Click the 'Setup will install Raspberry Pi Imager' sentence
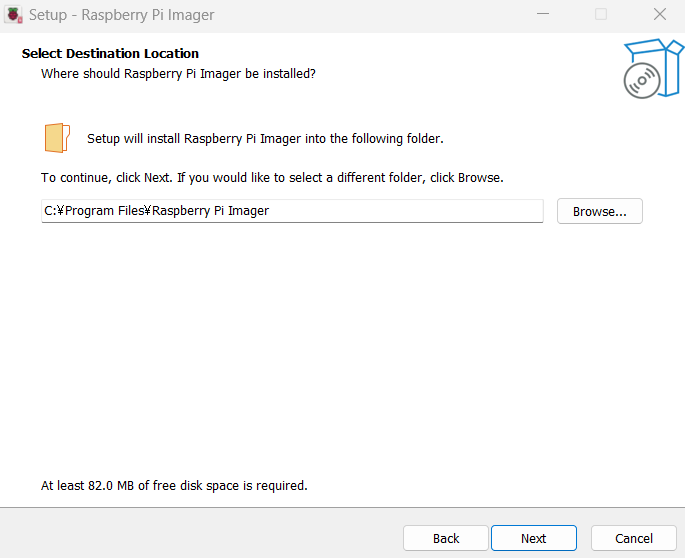 click(265, 139)
